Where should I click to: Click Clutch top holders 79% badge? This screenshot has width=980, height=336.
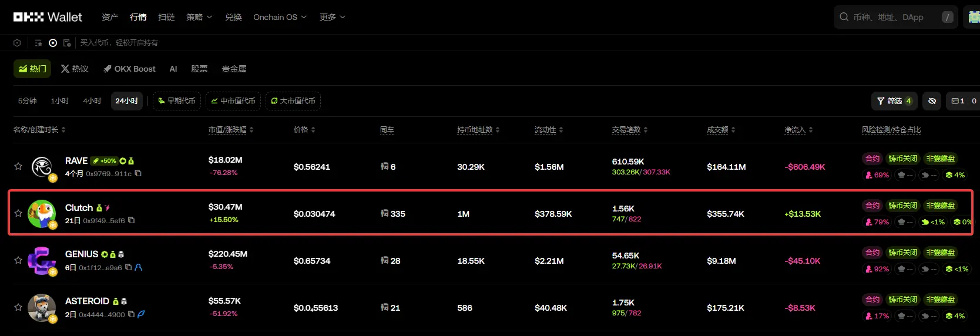(x=877, y=222)
